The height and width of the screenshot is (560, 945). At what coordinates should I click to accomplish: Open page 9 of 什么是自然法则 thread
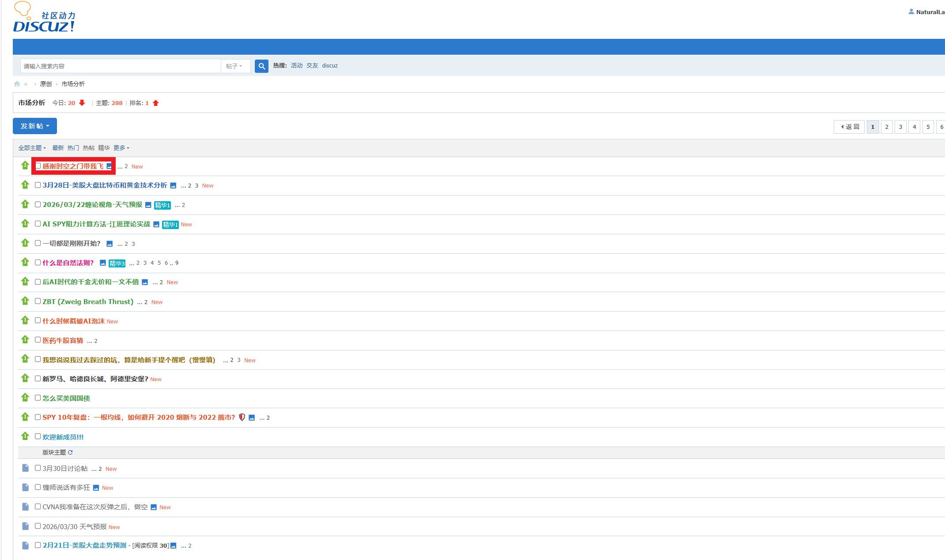177,263
